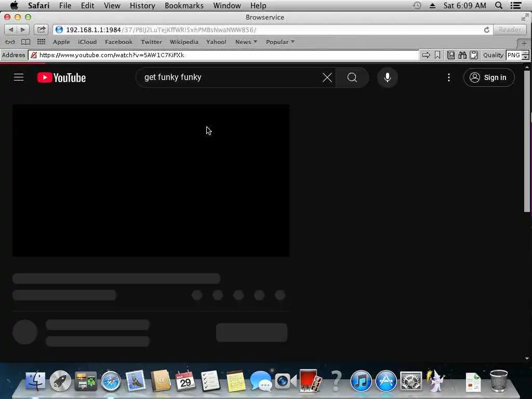Screen dimensions: 532x399
Task: Click the black video player area
Action: (x=151, y=180)
